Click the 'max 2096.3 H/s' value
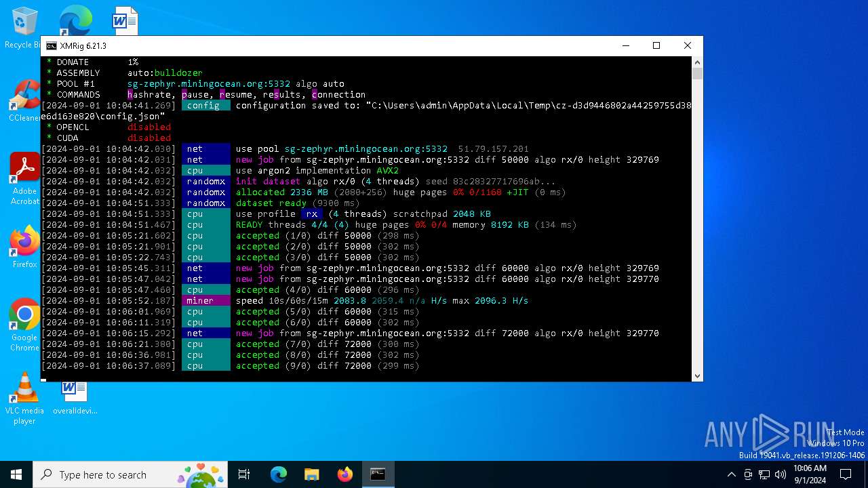868x488 pixels. [490, 301]
